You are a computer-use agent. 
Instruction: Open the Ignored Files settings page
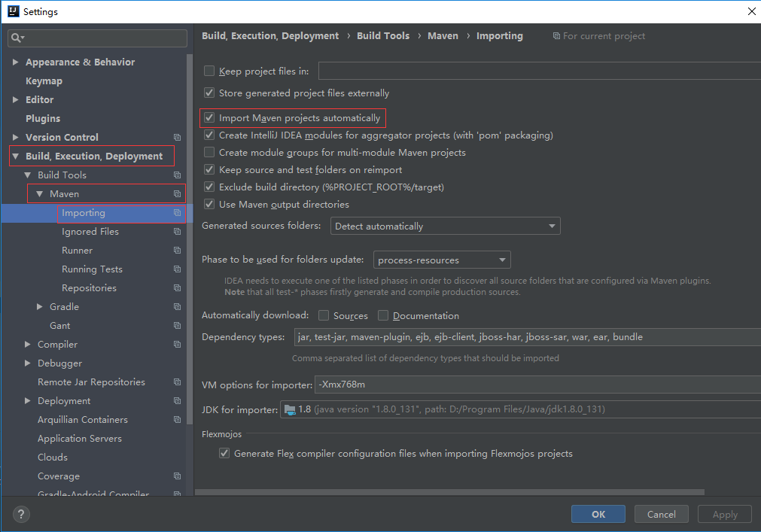coord(90,232)
